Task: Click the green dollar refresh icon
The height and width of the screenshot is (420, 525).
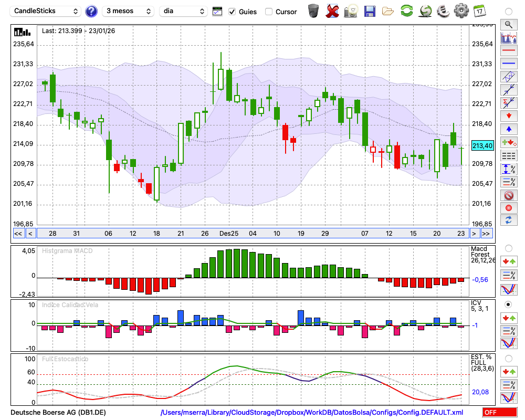Action: (425, 11)
